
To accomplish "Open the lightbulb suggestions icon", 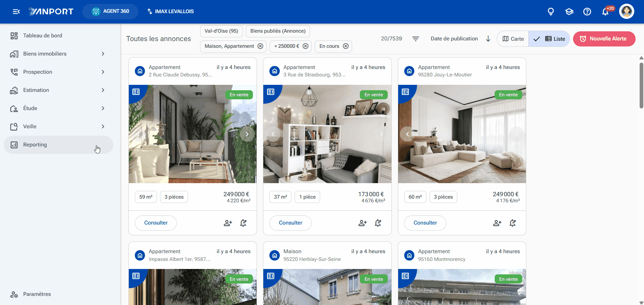I will tap(551, 11).
